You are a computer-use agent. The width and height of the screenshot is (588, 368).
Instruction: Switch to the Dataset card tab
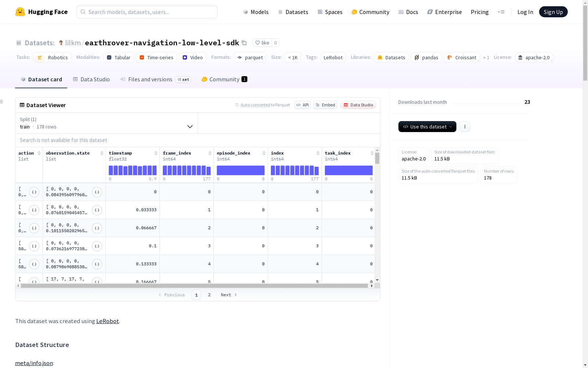pyautogui.click(x=41, y=79)
